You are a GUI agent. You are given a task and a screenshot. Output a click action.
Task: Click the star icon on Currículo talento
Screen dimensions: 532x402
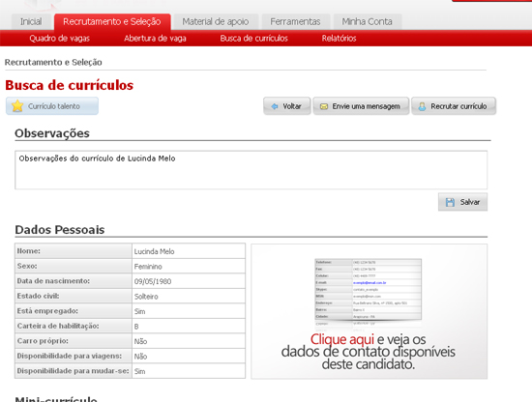[17, 106]
